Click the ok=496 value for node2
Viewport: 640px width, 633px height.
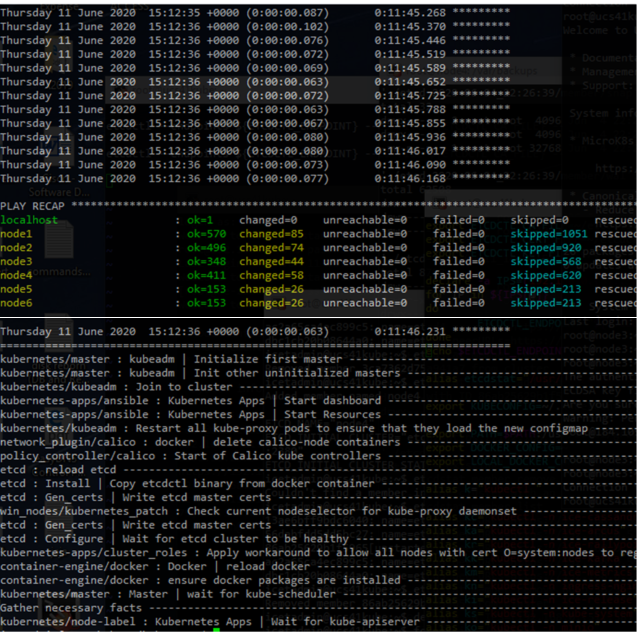coord(206,248)
